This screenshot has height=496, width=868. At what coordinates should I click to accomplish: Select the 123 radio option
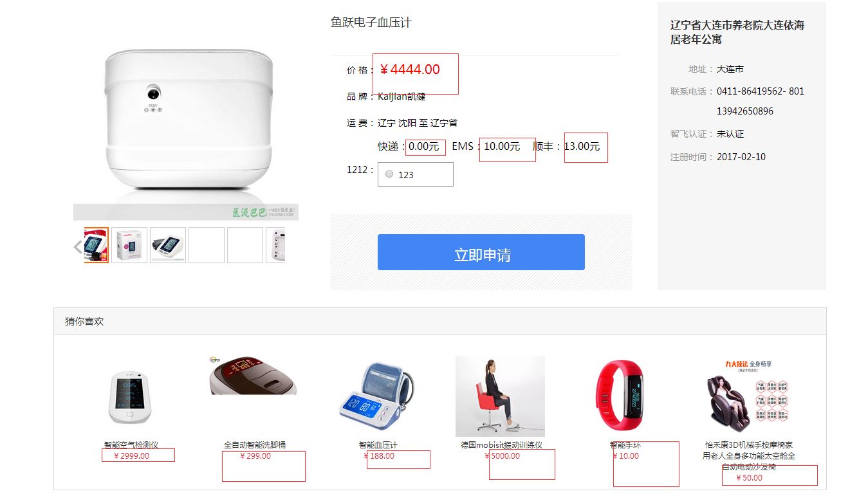(389, 174)
